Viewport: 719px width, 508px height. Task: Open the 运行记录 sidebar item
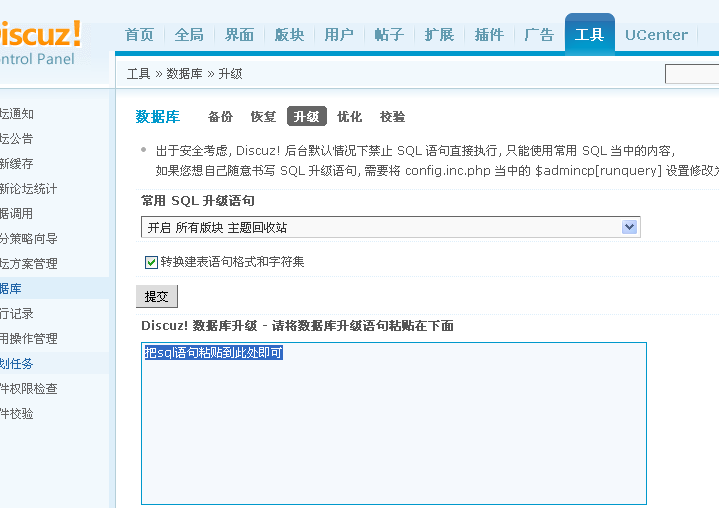pyautogui.click(x=17, y=314)
